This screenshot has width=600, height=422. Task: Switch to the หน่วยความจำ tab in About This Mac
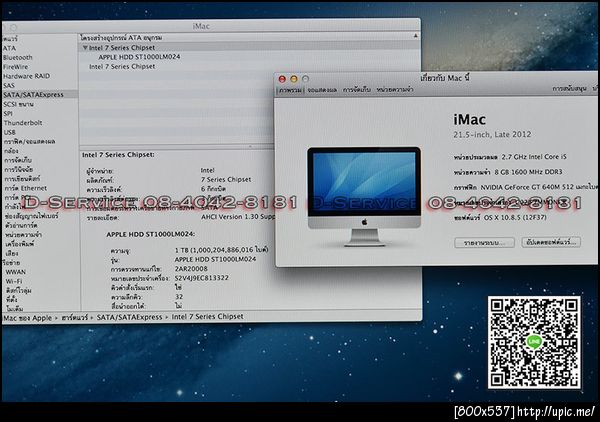pyautogui.click(x=394, y=90)
